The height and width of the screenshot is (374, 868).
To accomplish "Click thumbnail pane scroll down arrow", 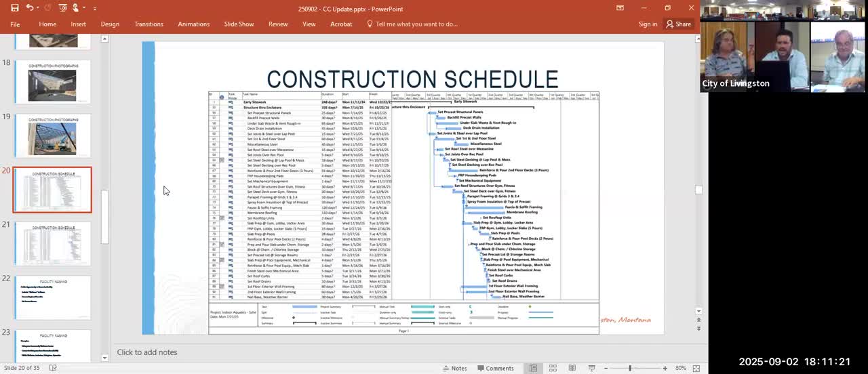I will tap(104, 358).
